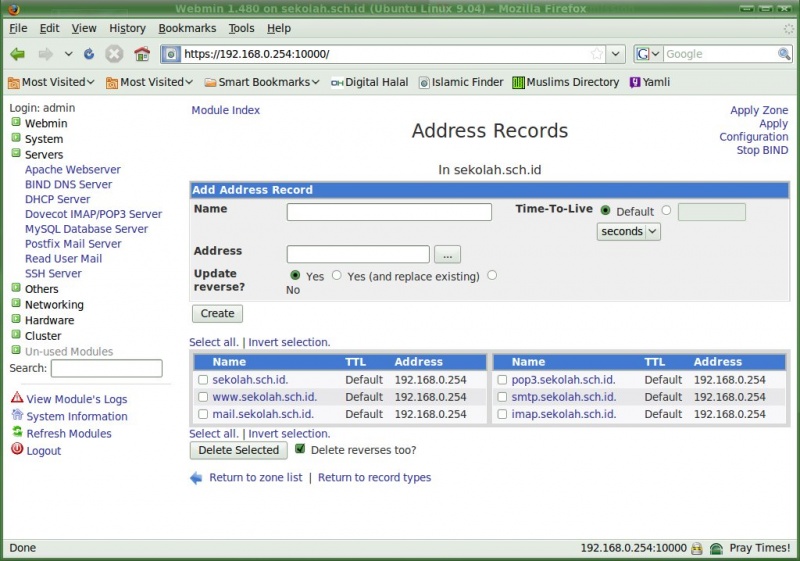Open the Most Visited bookmarks dropdown
This screenshot has width=800, height=561.
coord(51,82)
